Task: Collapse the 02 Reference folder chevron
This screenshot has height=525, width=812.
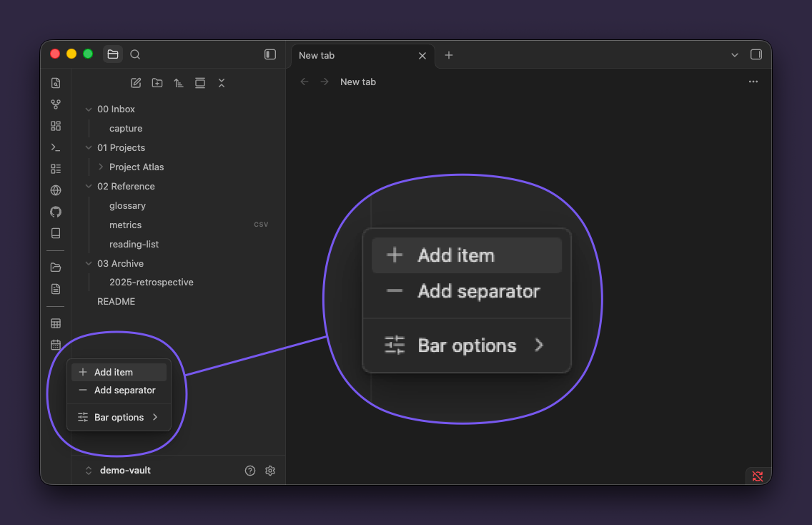Action: point(89,186)
